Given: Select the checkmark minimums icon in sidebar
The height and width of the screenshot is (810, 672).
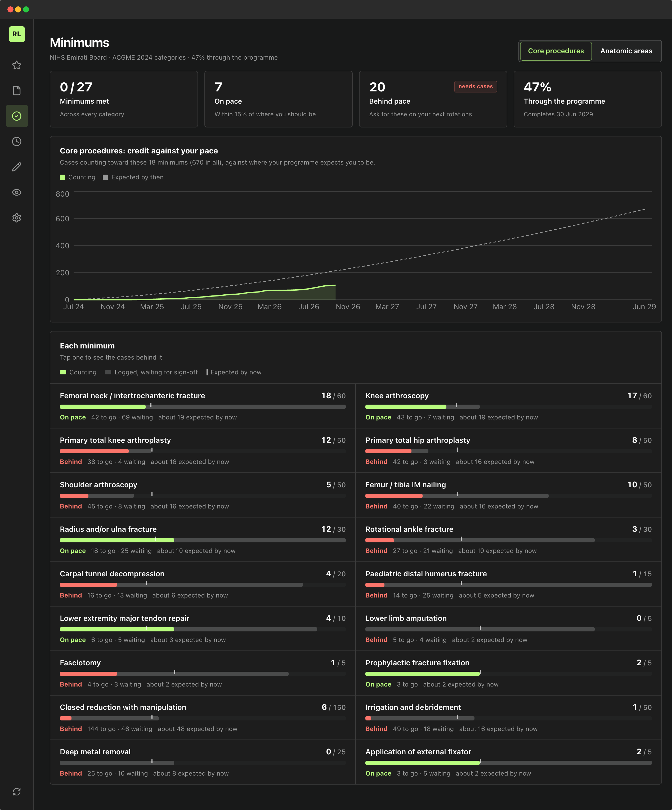Looking at the screenshot, I should pos(17,116).
